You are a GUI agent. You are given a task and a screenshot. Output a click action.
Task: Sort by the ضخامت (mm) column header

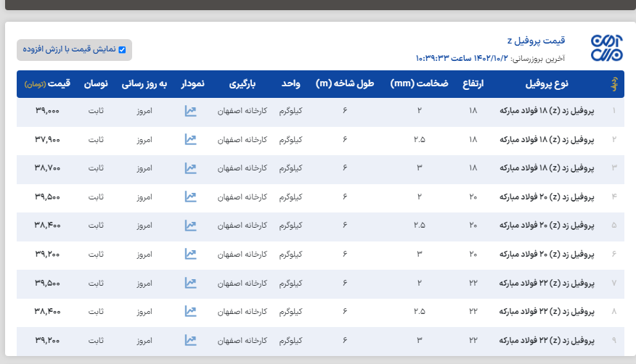coord(419,84)
